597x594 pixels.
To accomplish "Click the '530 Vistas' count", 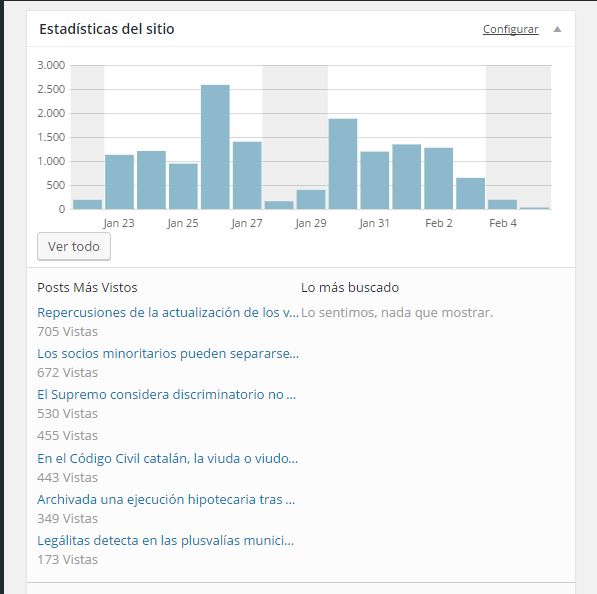I will (x=67, y=414).
